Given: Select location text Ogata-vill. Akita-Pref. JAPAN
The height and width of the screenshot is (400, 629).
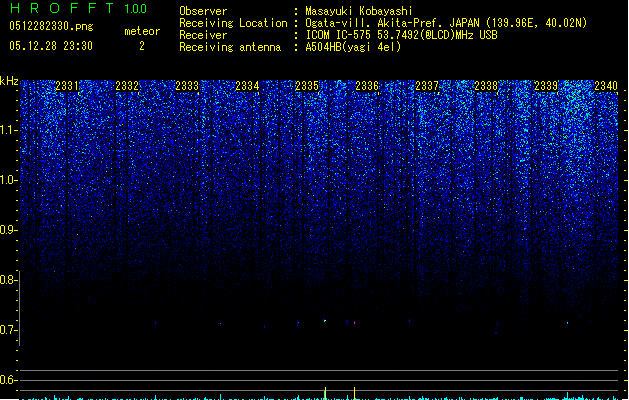Looking at the screenshot, I should tap(392, 23).
